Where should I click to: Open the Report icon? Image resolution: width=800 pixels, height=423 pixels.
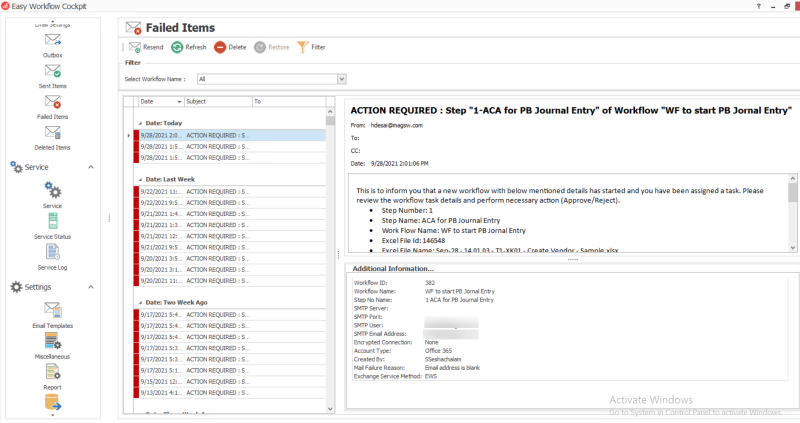(x=53, y=371)
